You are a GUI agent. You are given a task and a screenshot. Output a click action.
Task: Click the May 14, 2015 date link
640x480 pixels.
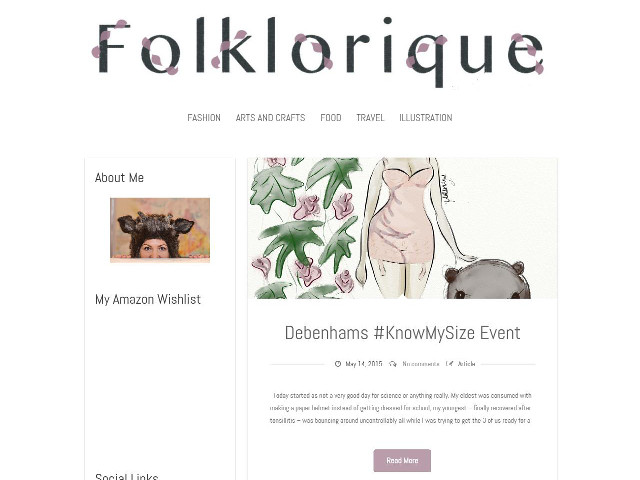364,364
